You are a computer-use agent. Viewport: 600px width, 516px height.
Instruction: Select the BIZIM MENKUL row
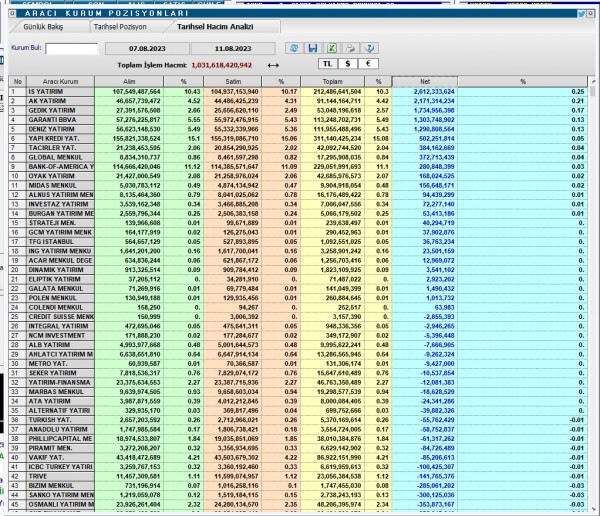[x=298, y=485]
